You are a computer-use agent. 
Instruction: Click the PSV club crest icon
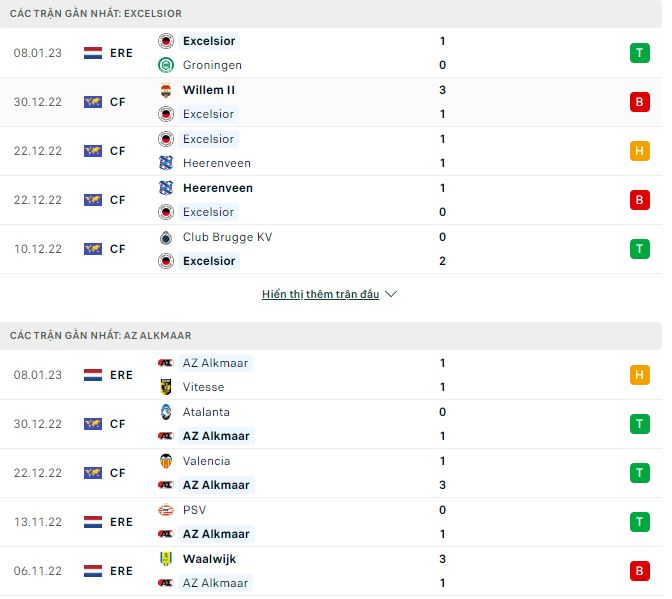(166, 510)
